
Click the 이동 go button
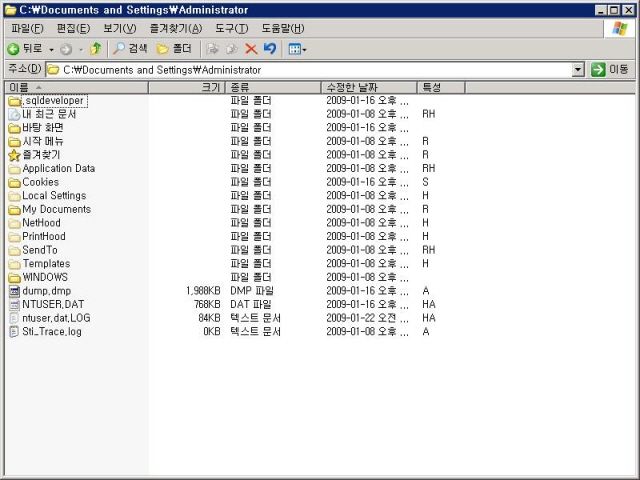(610, 70)
